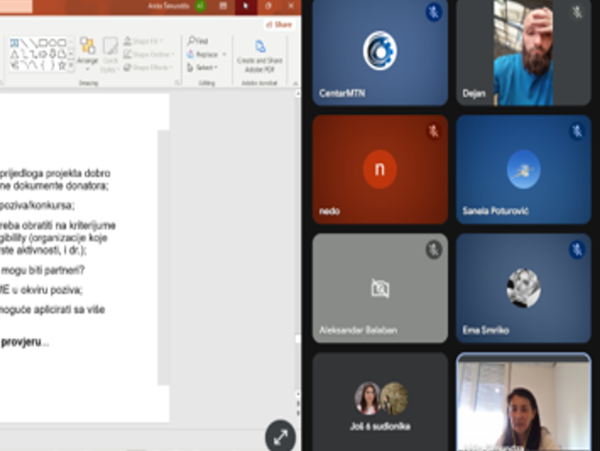Select Dejan's video thumbnail
This screenshot has width=600, height=451.
(x=522, y=53)
